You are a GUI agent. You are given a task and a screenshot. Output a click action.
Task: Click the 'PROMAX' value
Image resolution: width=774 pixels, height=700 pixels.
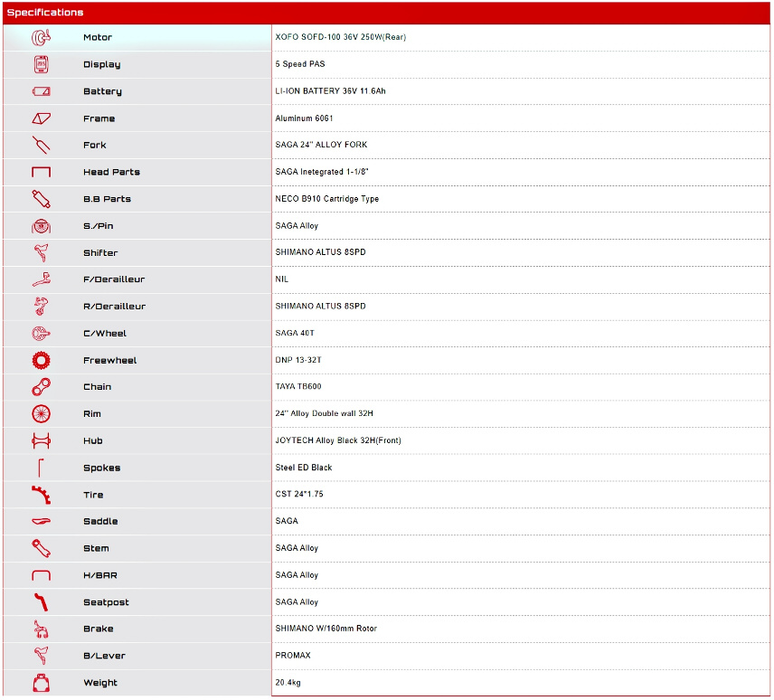(x=293, y=656)
